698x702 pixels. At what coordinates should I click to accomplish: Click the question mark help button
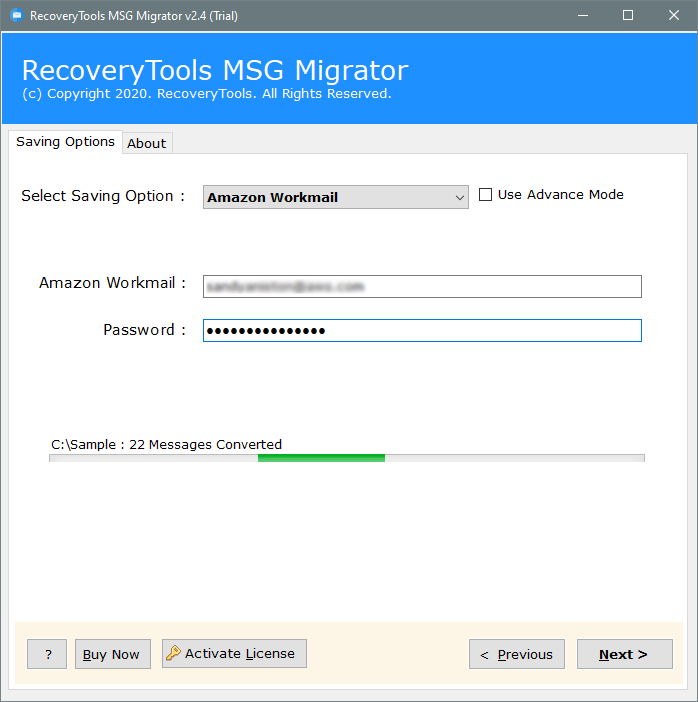pyautogui.click(x=47, y=654)
